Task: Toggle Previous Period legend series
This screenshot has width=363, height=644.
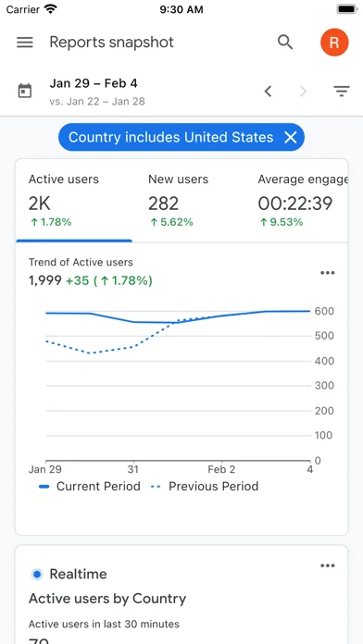Action: point(205,487)
